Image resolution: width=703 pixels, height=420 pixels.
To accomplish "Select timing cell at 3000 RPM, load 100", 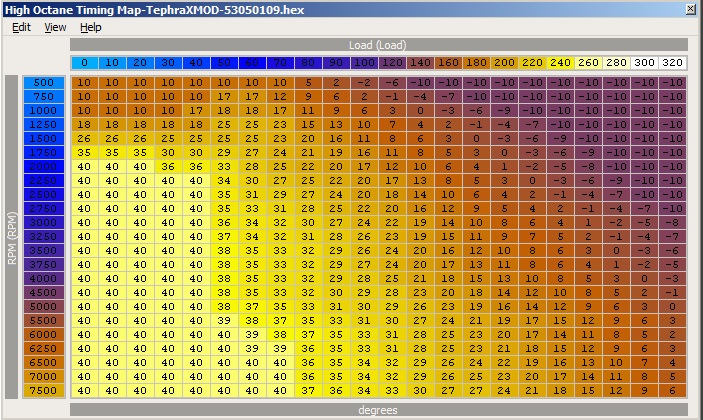I will [365, 222].
